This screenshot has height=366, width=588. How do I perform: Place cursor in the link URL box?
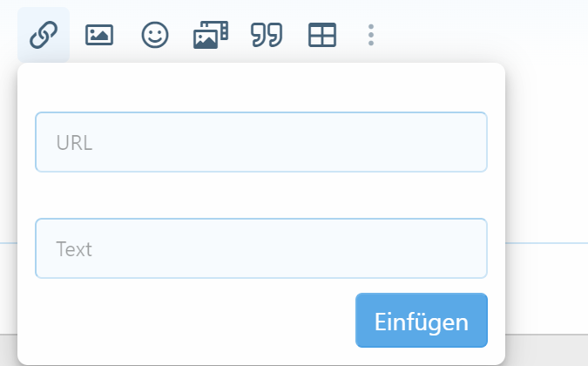[261, 142]
